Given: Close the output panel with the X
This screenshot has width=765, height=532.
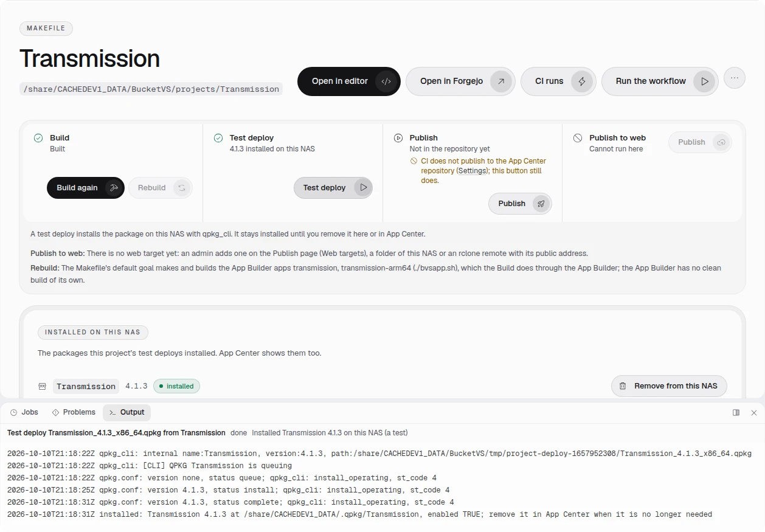Looking at the screenshot, I should tap(754, 412).
